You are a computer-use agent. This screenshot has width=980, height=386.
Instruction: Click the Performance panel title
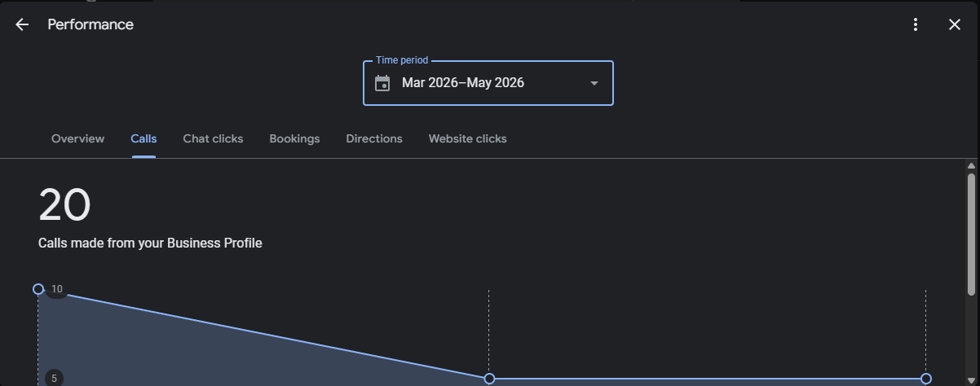[x=90, y=24]
